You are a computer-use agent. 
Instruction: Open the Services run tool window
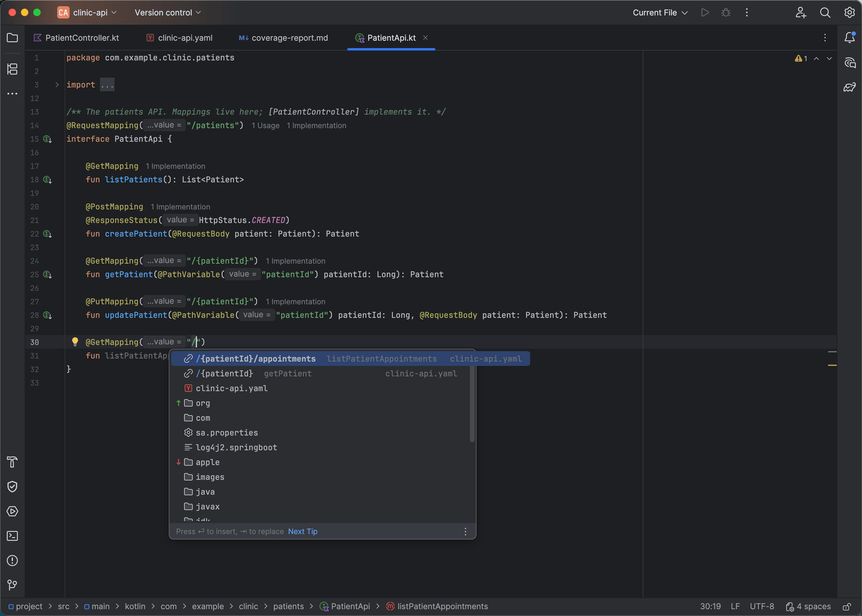(x=12, y=511)
